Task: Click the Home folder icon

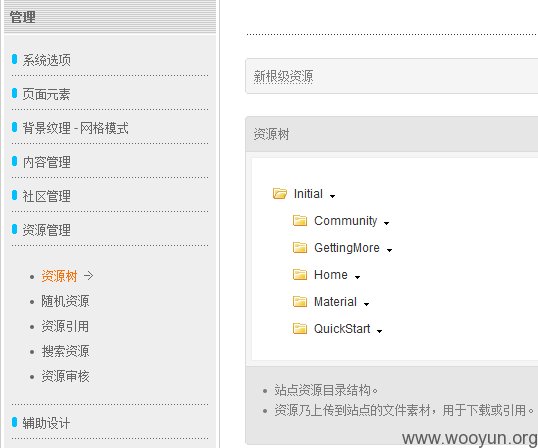Action: tap(300, 274)
